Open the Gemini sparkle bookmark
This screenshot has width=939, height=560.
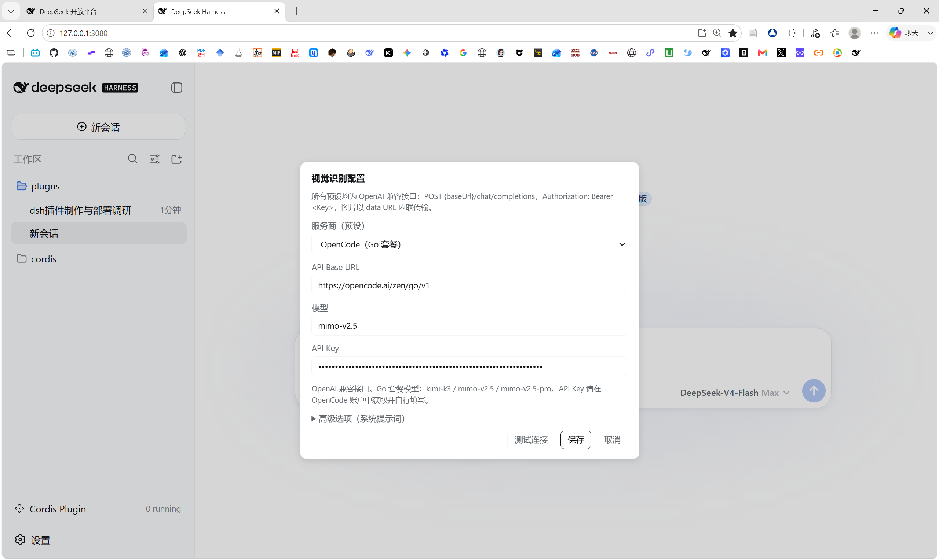click(x=407, y=53)
